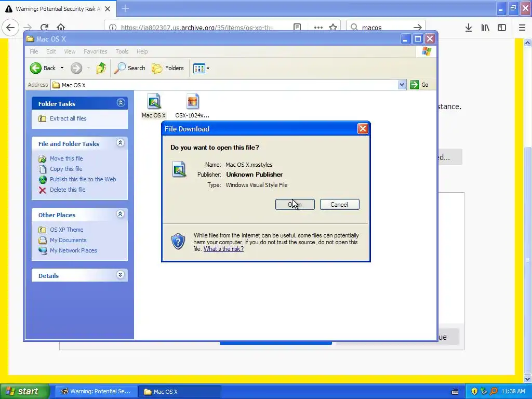This screenshot has width=532, height=399.
Task: Bookmark this page with the star
Action: click(333, 28)
